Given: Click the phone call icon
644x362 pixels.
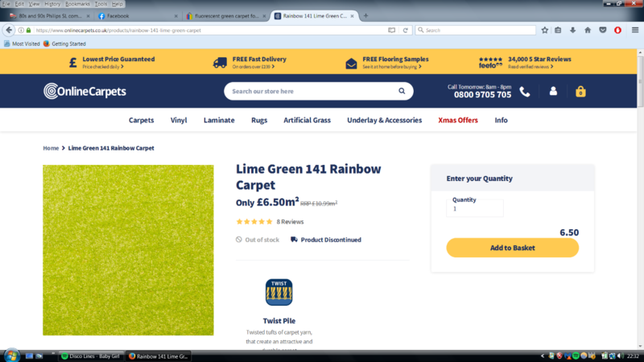Looking at the screenshot, I should (525, 92).
